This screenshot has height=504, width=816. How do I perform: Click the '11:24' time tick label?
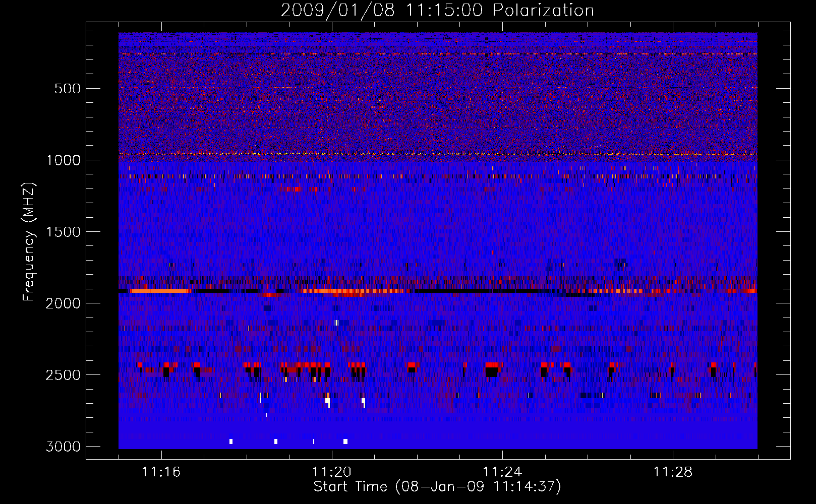(x=502, y=472)
